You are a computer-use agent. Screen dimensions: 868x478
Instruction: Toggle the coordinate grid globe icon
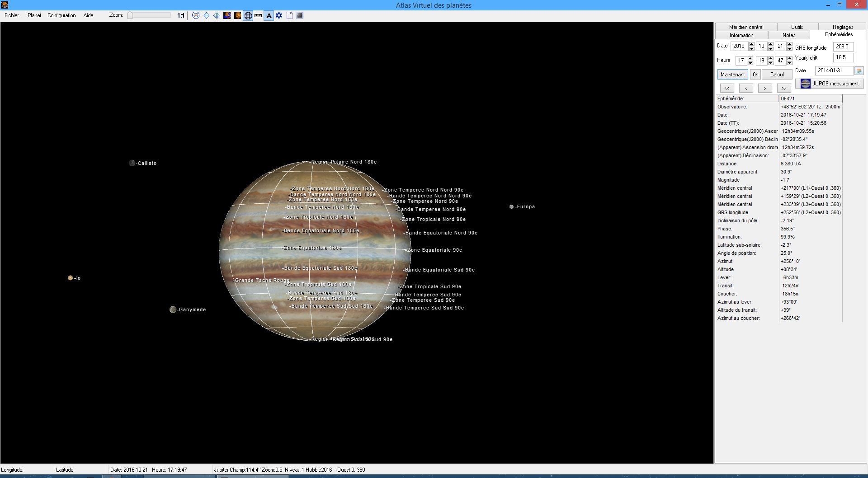click(248, 15)
